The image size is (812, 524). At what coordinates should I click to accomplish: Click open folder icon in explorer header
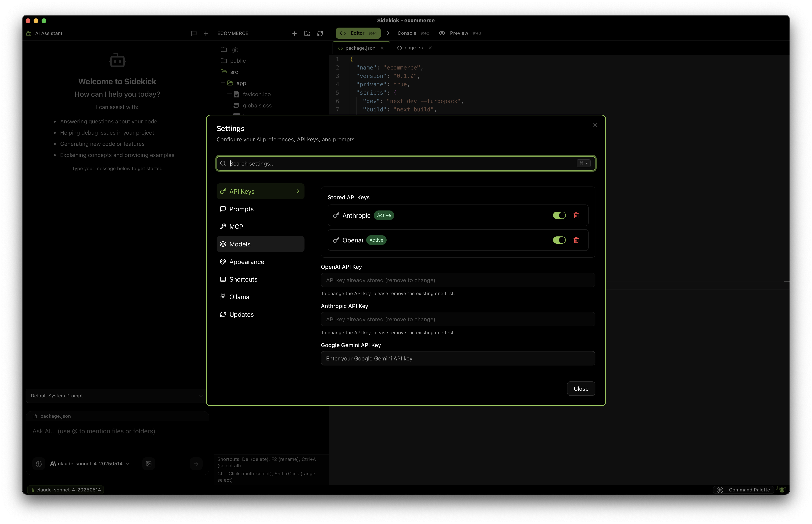click(307, 33)
